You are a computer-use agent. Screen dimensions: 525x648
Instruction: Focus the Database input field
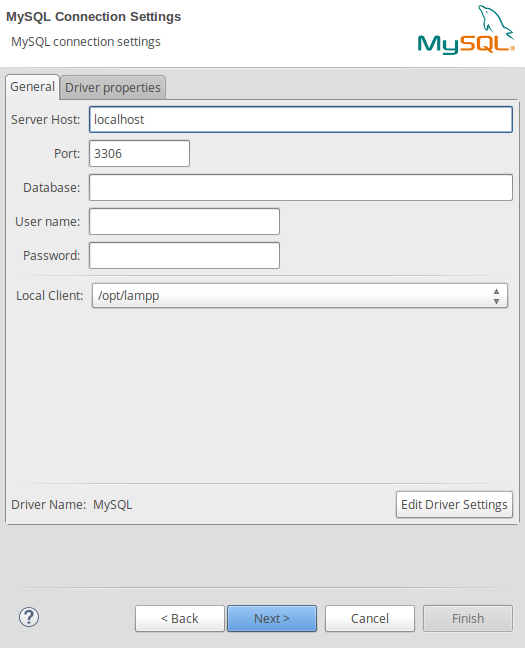click(301, 188)
